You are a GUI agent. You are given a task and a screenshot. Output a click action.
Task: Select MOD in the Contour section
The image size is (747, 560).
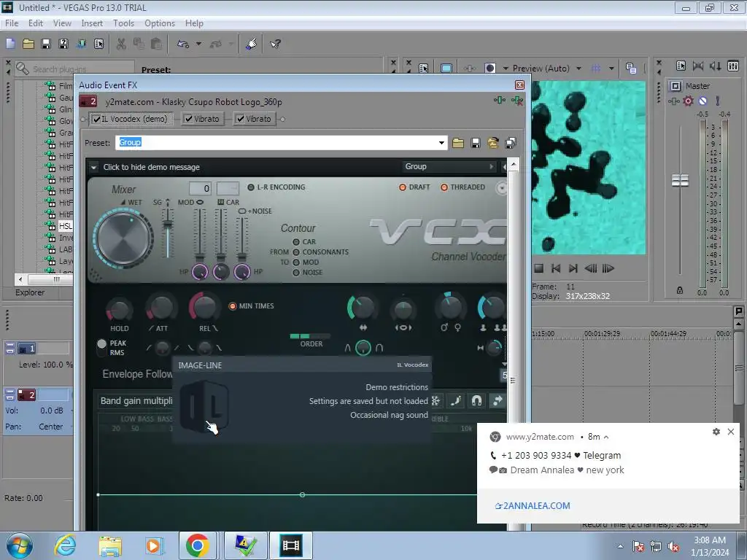[296, 262]
